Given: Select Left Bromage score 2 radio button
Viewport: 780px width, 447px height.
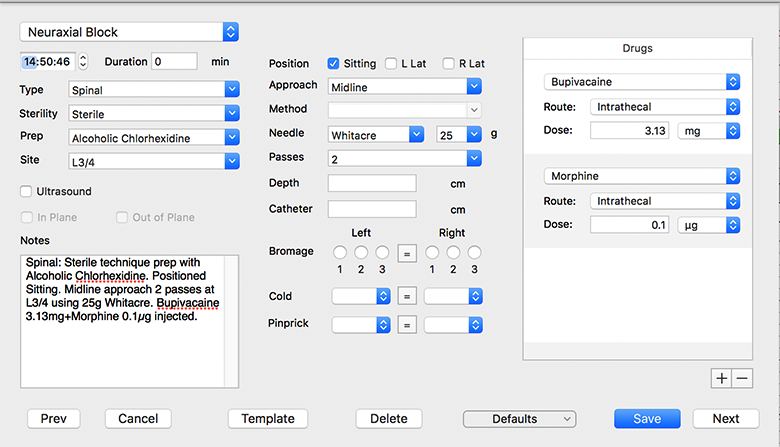Looking at the screenshot, I should click(x=361, y=253).
